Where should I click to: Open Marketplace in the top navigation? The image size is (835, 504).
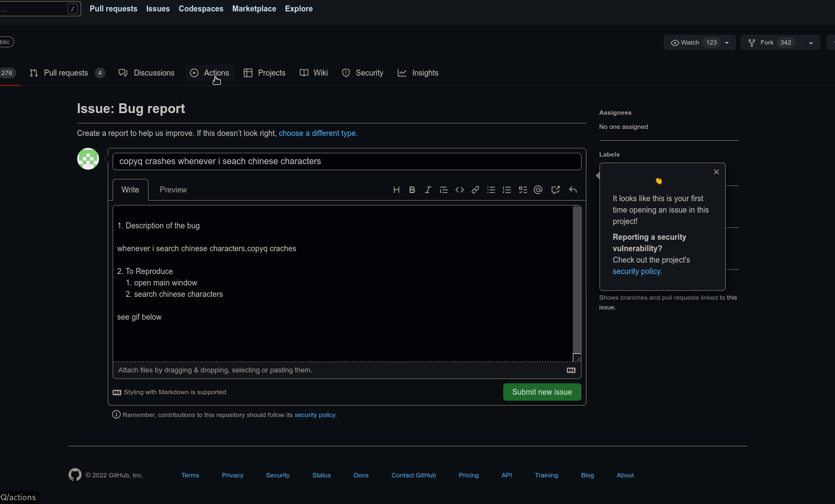click(x=254, y=9)
